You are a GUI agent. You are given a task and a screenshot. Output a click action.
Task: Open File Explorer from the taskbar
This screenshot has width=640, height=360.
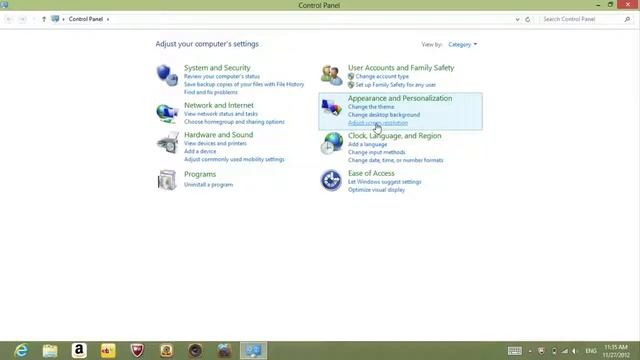coord(50,351)
